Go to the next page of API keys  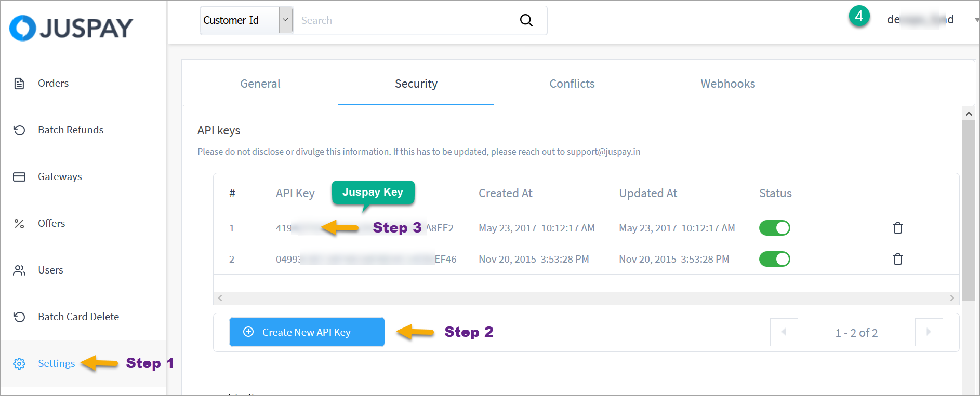929,332
